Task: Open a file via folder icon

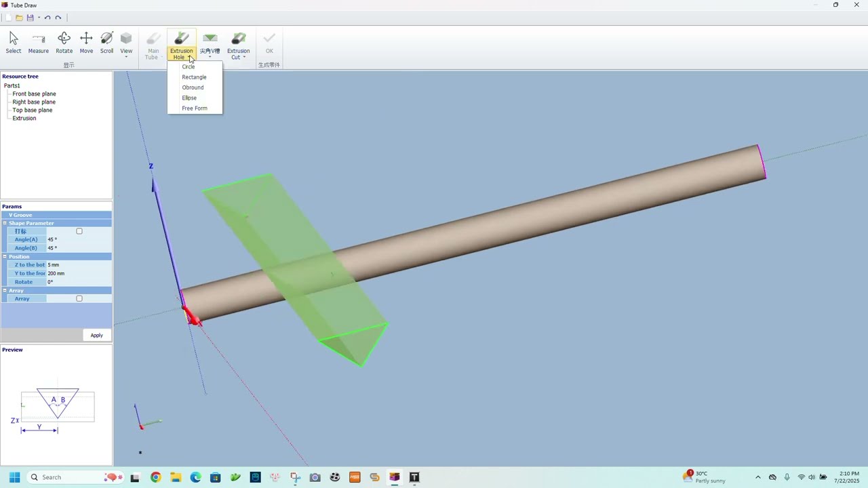Action: [x=19, y=18]
